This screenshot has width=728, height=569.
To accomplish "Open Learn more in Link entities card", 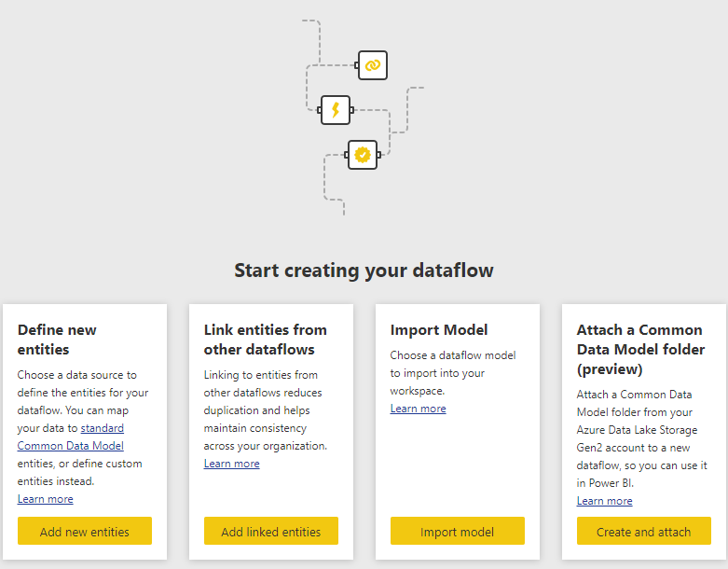I will coord(231,464).
